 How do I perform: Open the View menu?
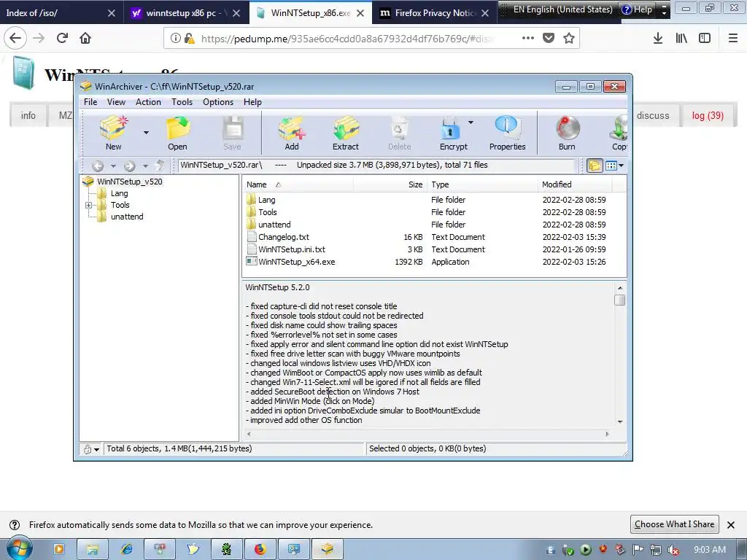[116, 102]
